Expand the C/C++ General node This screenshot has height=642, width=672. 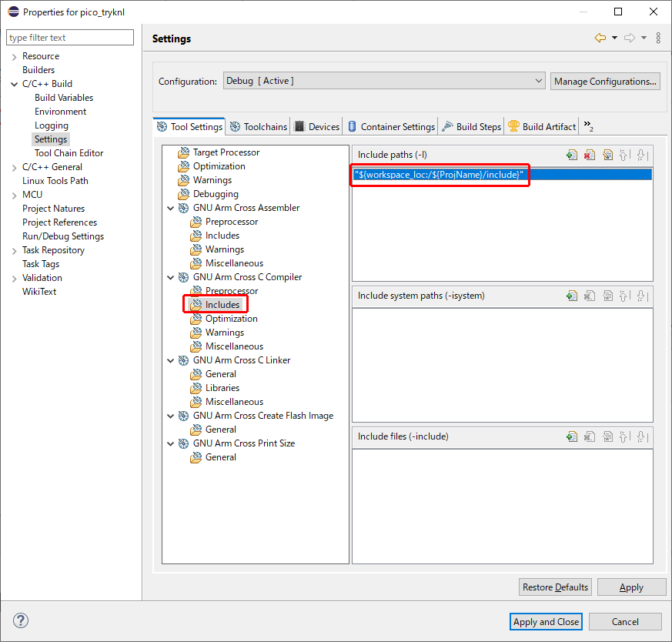click(14, 167)
